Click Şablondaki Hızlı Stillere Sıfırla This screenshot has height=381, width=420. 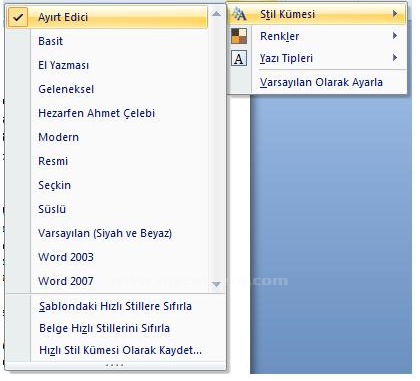(115, 306)
